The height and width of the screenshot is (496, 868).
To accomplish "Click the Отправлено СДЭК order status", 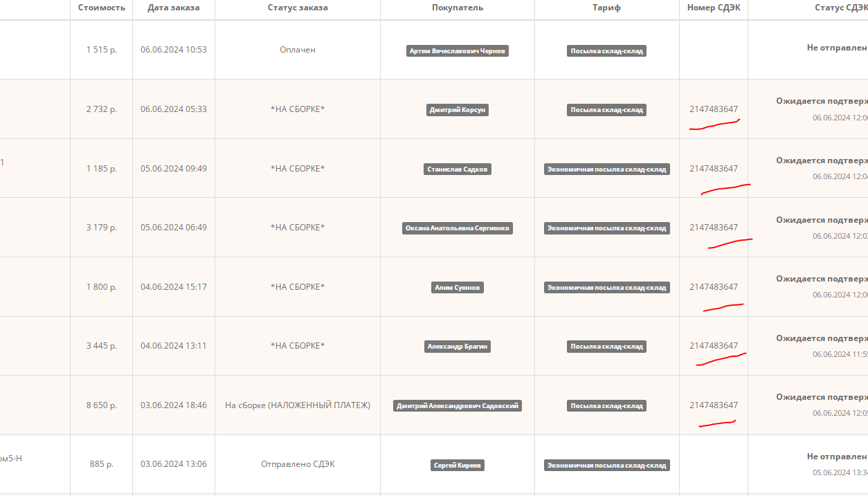I will point(298,464).
